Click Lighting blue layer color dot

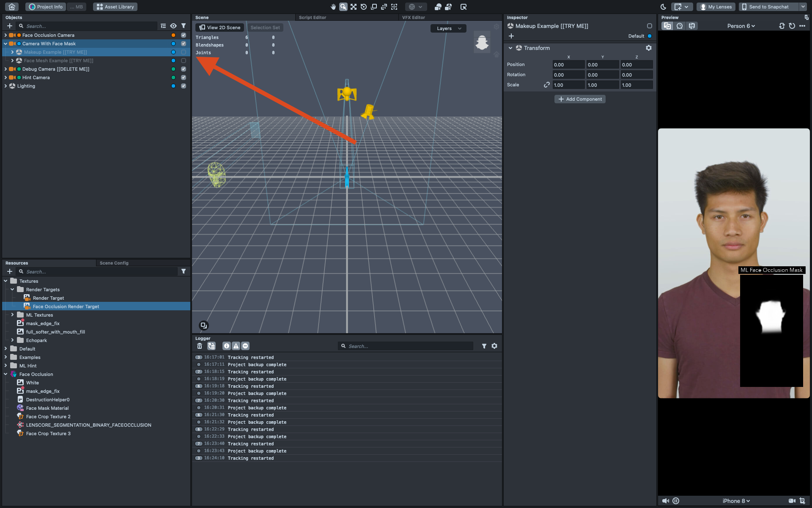point(173,86)
